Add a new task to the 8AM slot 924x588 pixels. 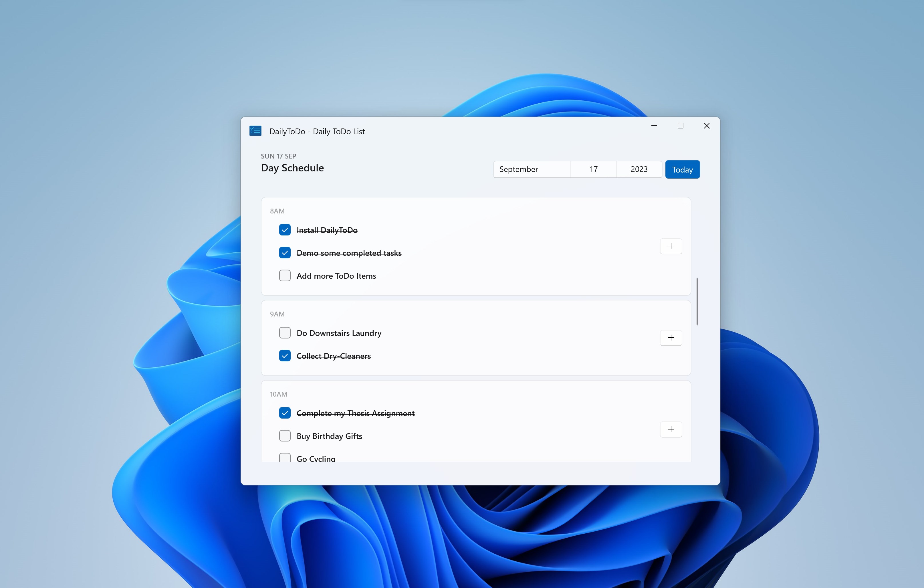point(671,246)
